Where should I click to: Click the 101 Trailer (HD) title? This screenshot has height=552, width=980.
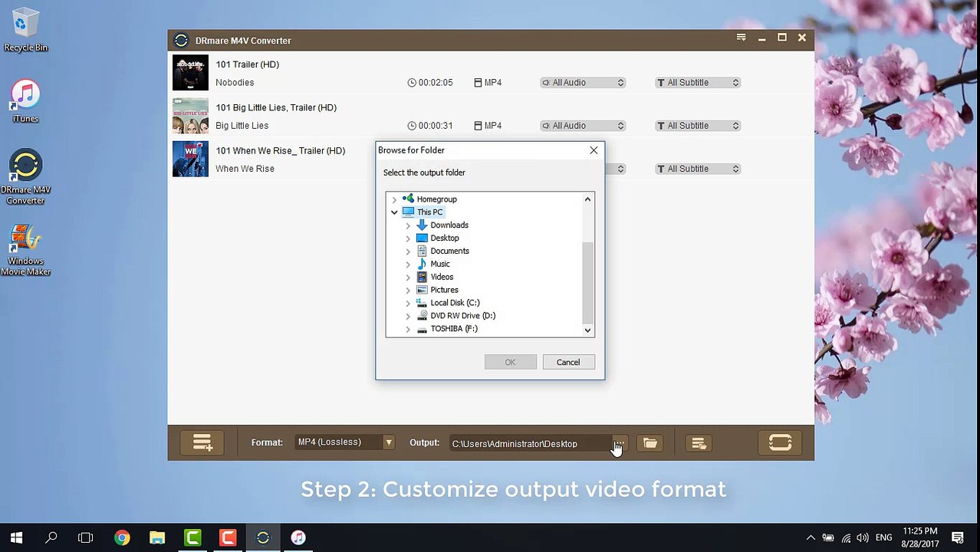click(x=247, y=64)
